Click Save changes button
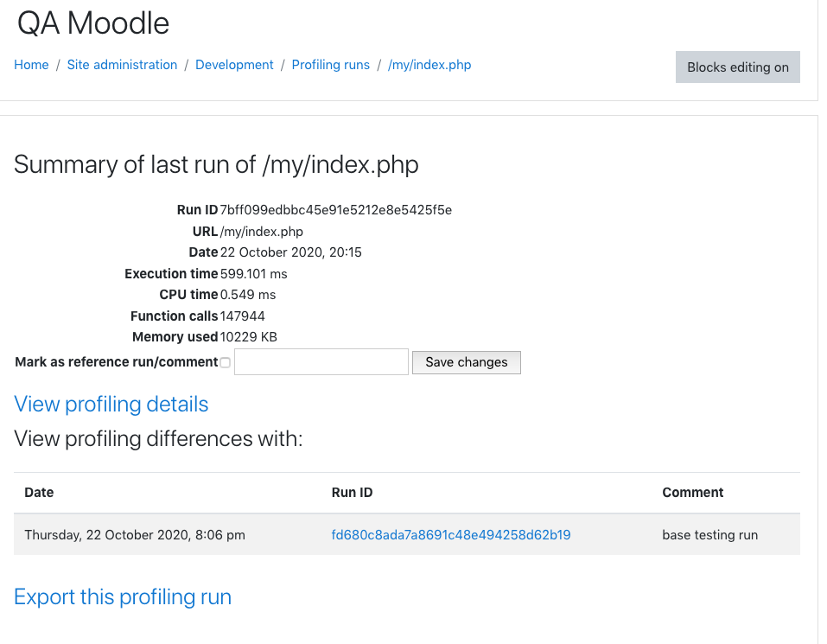The width and height of the screenshot is (827, 644). [x=467, y=362]
